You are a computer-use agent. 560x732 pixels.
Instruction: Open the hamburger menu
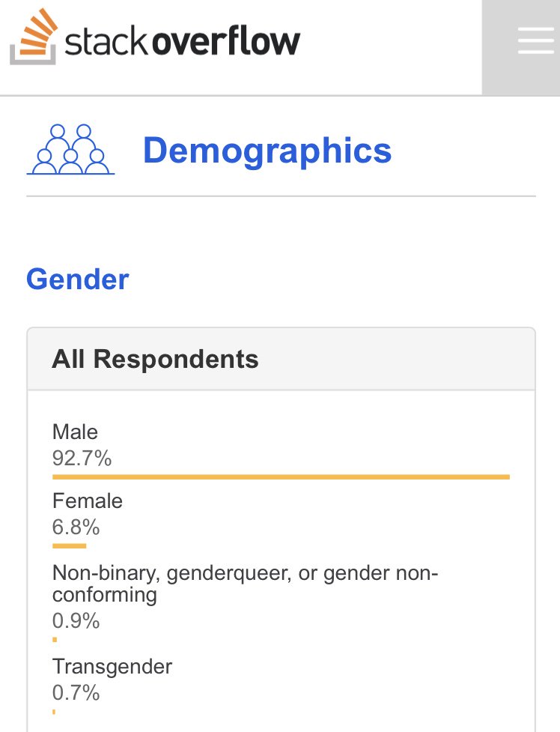(x=535, y=40)
